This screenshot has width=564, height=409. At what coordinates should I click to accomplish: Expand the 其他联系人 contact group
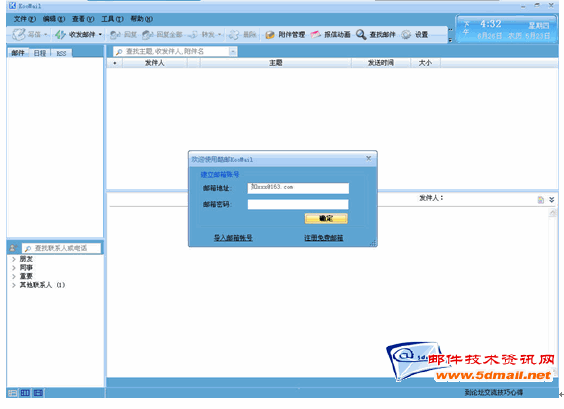[x=14, y=285]
